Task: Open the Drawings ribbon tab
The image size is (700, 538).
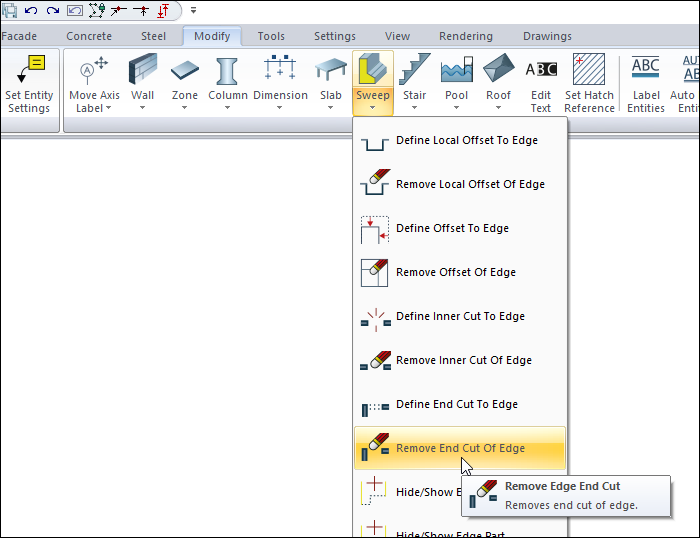Action: pyautogui.click(x=547, y=37)
